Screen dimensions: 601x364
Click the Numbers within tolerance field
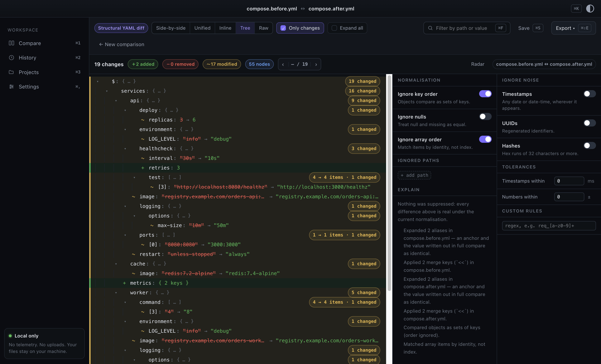pos(569,197)
